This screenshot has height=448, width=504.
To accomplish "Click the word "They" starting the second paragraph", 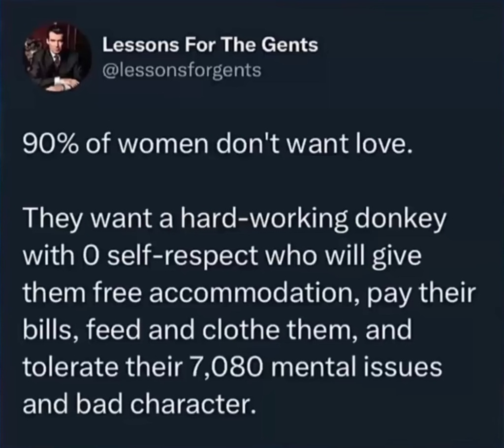I will 48,219.
